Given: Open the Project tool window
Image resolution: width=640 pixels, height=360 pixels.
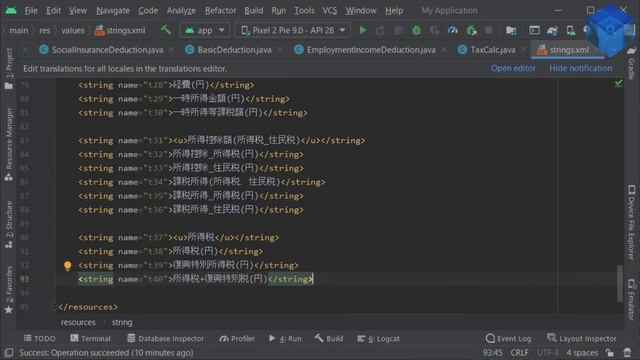Looking at the screenshot, I should [9, 68].
